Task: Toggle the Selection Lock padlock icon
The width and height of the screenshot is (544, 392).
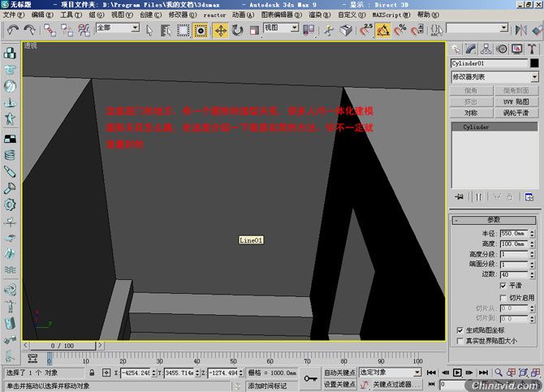Action: click(x=92, y=373)
